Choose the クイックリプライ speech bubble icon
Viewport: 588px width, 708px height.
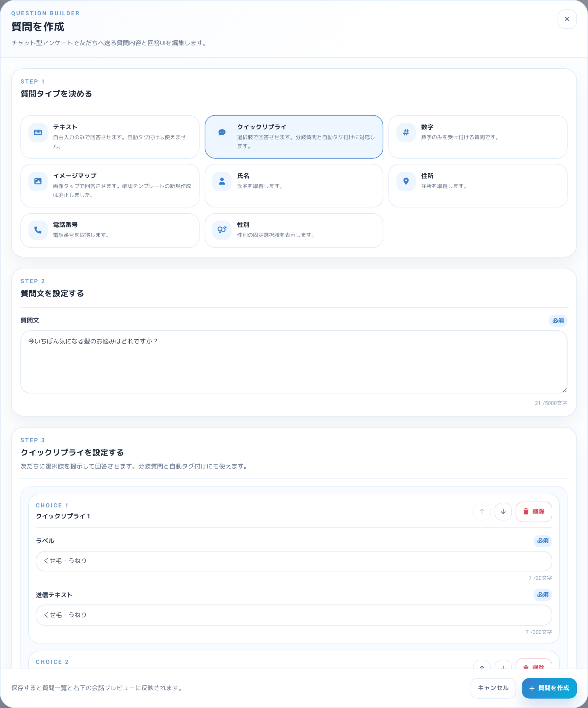click(222, 132)
